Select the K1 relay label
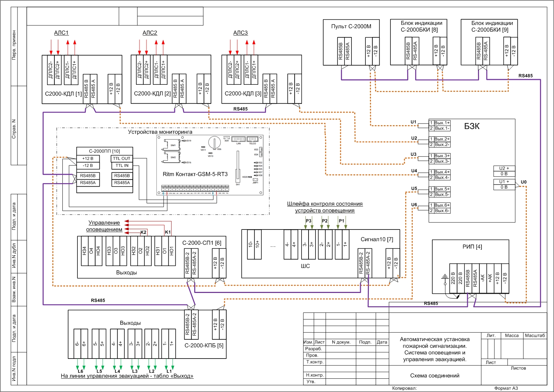Screen dimensions: 554x392 pos(168,232)
